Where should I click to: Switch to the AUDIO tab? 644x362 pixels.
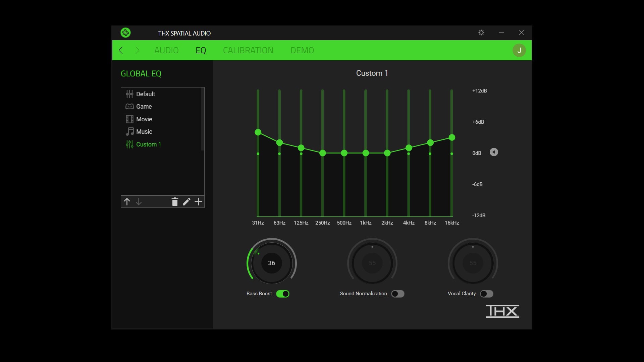[x=166, y=50]
